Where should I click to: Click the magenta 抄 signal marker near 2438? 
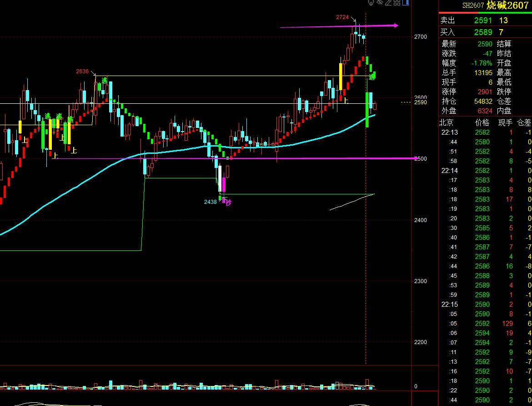click(x=228, y=203)
